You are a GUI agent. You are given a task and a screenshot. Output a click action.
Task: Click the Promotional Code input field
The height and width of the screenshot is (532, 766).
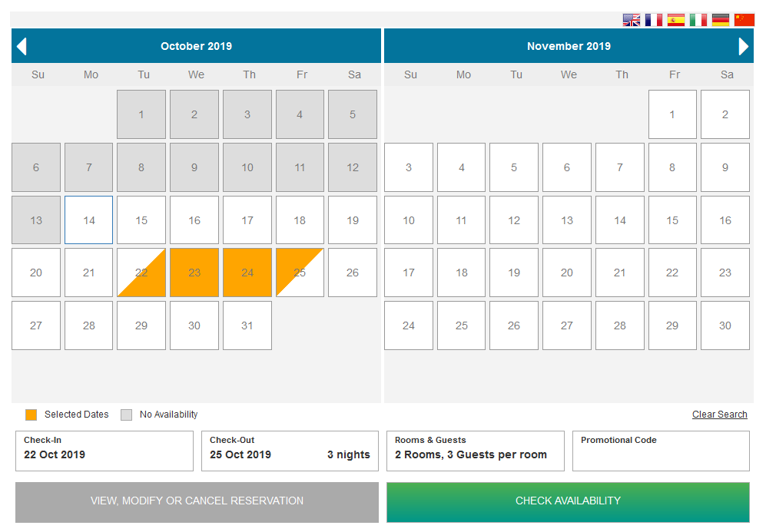661,454
